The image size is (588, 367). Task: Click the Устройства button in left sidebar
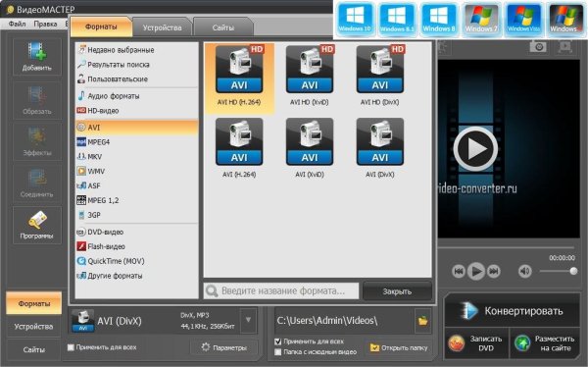pyautogui.click(x=33, y=327)
